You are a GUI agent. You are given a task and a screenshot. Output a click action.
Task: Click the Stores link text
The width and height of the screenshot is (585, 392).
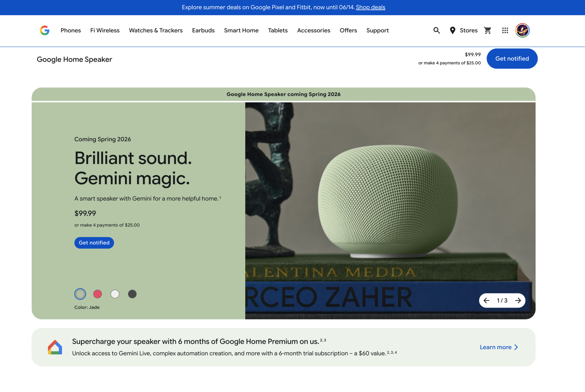(x=469, y=30)
